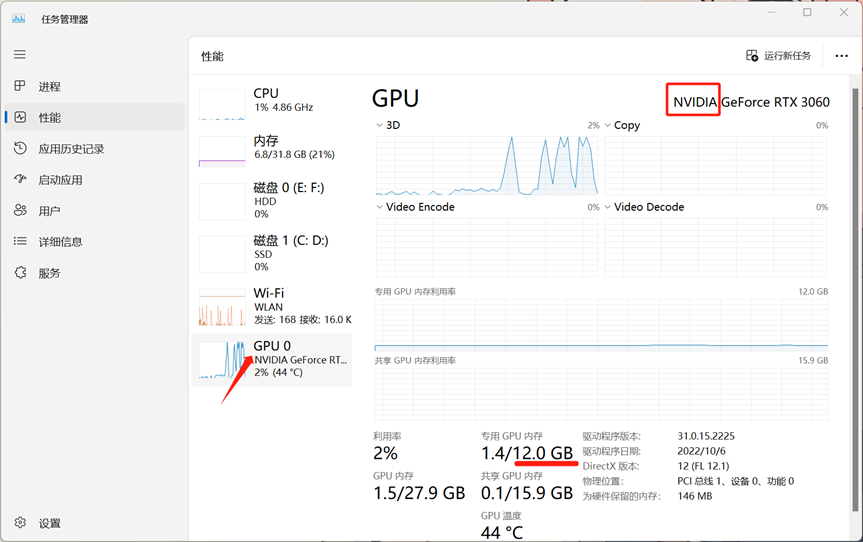Open the 用户 tab
Viewport: 863px width, 542px height.
[95, 211]
